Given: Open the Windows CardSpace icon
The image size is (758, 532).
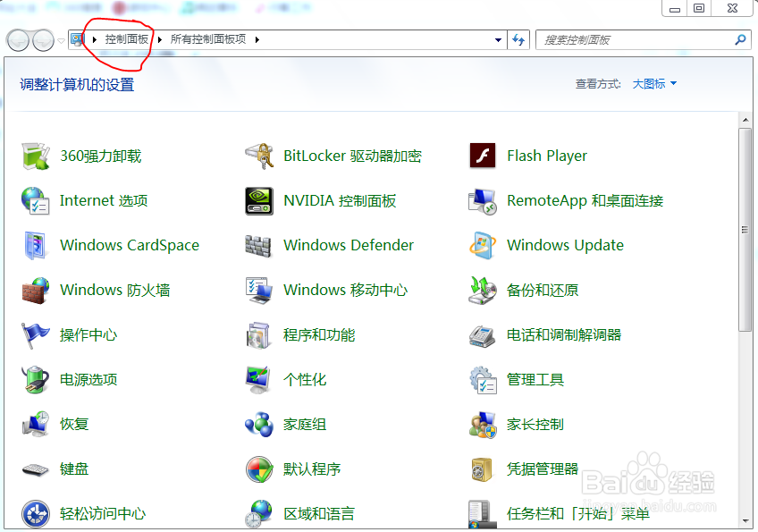Looking at the screenshot, I should point(35,245).
